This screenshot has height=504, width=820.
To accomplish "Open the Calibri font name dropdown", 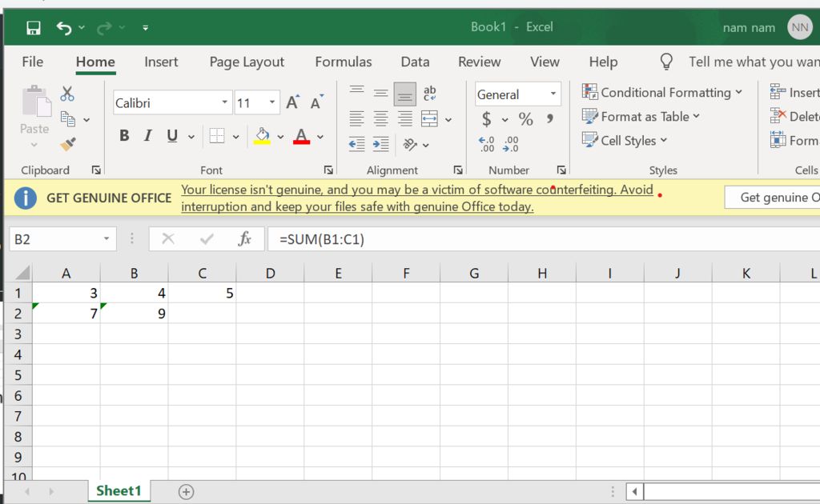I will coord(224,102).
